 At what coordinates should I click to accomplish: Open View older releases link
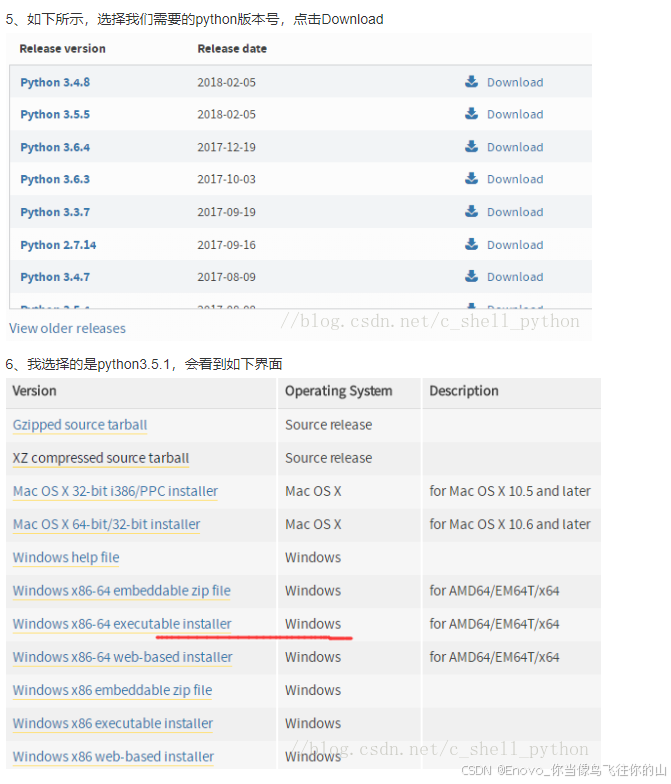coord(68,328)
